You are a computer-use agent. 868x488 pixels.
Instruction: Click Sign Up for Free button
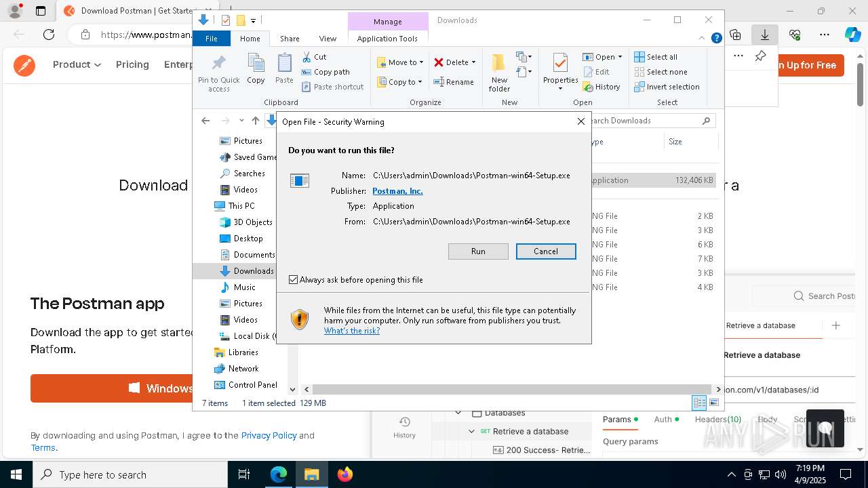[x=806, y=65]
